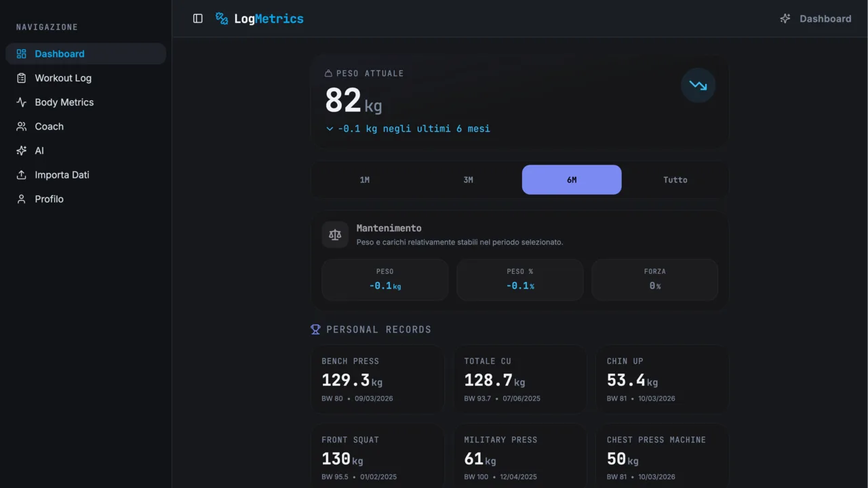Toggle the sidebar panel icon
This screenshot has width=868, height=488.
[x=198, y=18]
